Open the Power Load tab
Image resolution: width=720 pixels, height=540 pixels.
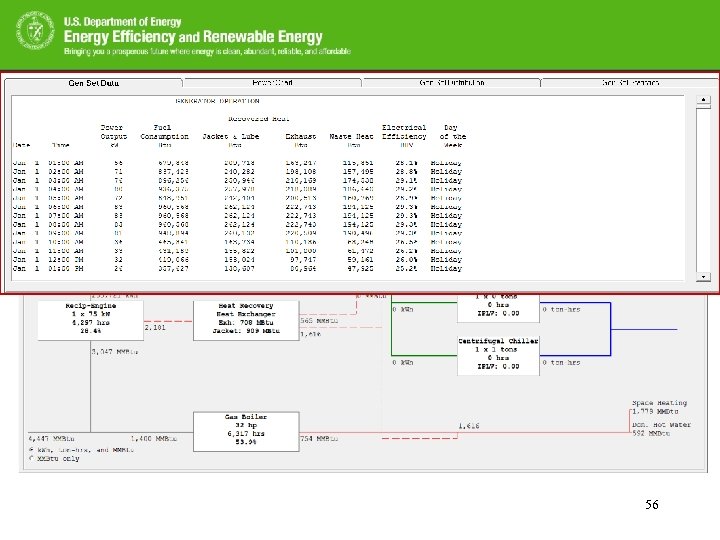(x=272, y=83)
